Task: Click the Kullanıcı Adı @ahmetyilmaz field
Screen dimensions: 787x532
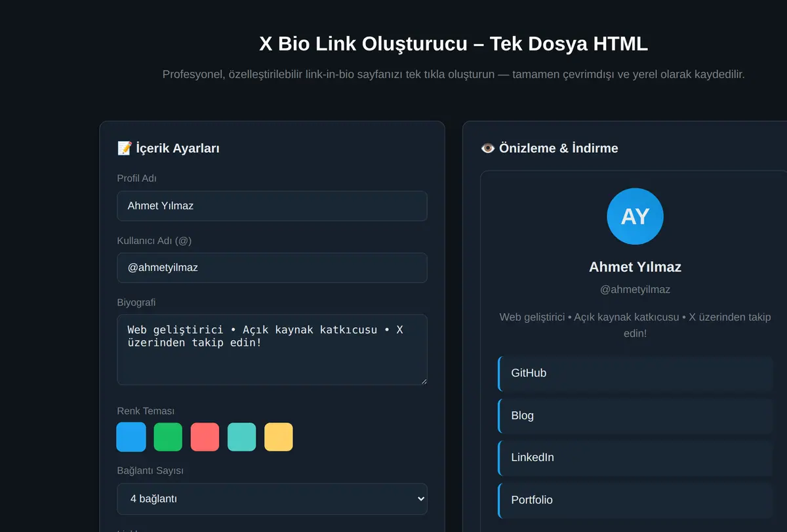Action: (272, 268)
